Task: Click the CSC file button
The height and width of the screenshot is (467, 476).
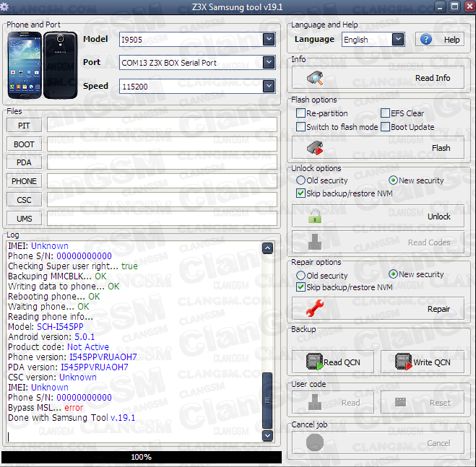Action: point(24,200)
